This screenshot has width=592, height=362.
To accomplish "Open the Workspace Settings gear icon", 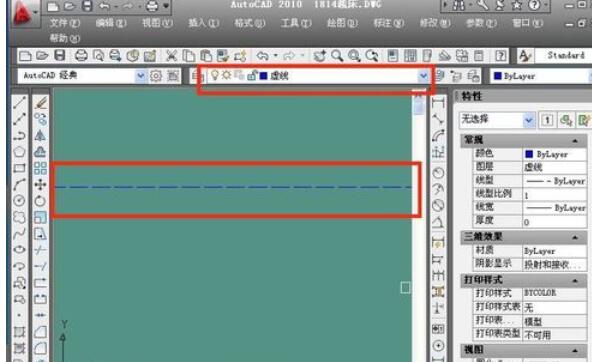I will [156, 76].
